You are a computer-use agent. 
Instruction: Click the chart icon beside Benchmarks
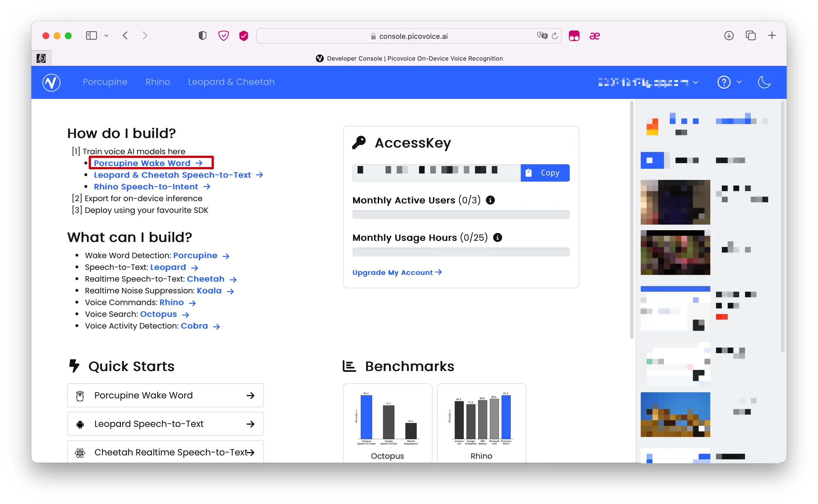coord(349,366)
